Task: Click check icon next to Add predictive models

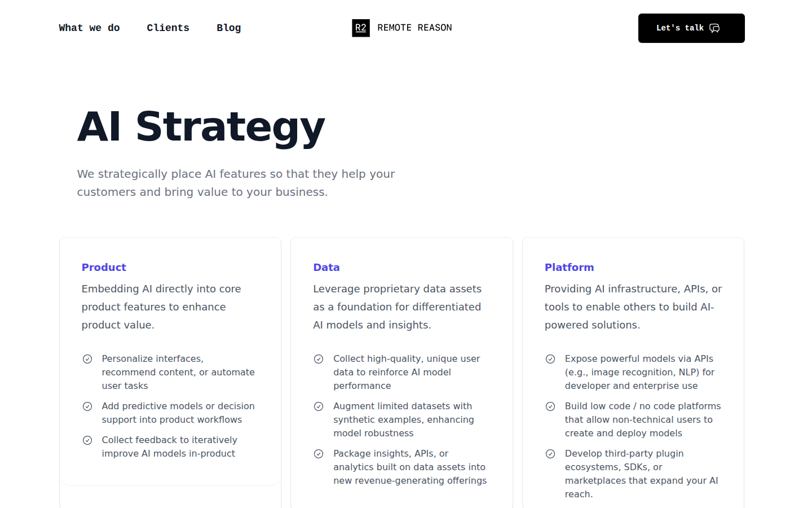Action: pyautogui.click(x=87, y=406)
